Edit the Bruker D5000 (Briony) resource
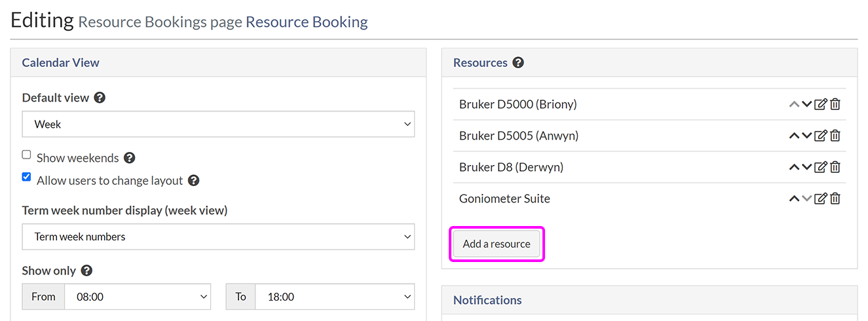 point(821,104)
